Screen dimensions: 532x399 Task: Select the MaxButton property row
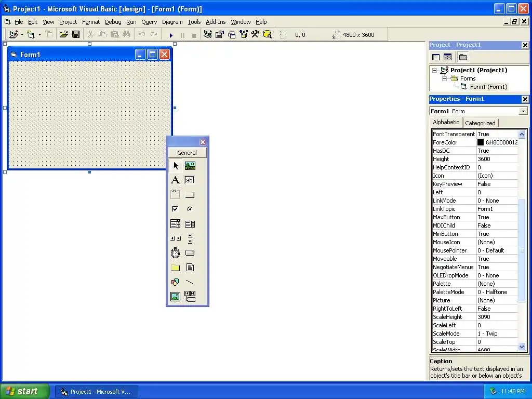coord(475,217)
